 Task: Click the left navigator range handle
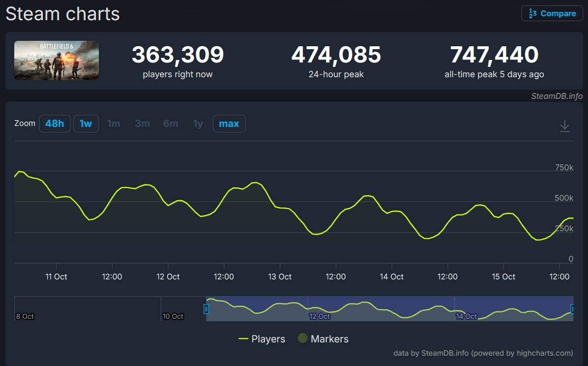point(206,309)
